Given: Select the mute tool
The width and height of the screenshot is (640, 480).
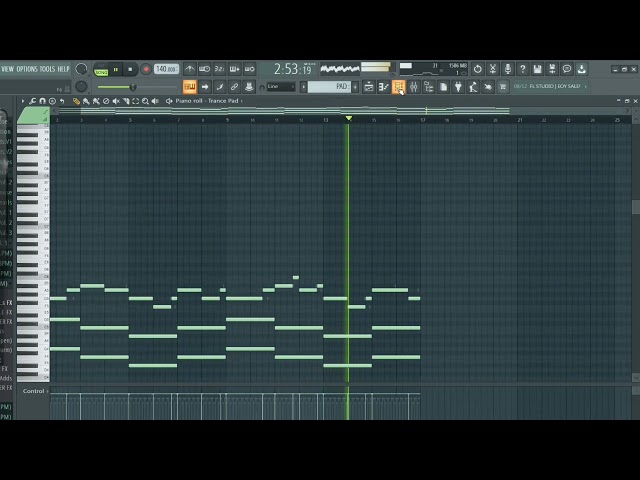Looking at the screenshot, I should click(116, 101).
